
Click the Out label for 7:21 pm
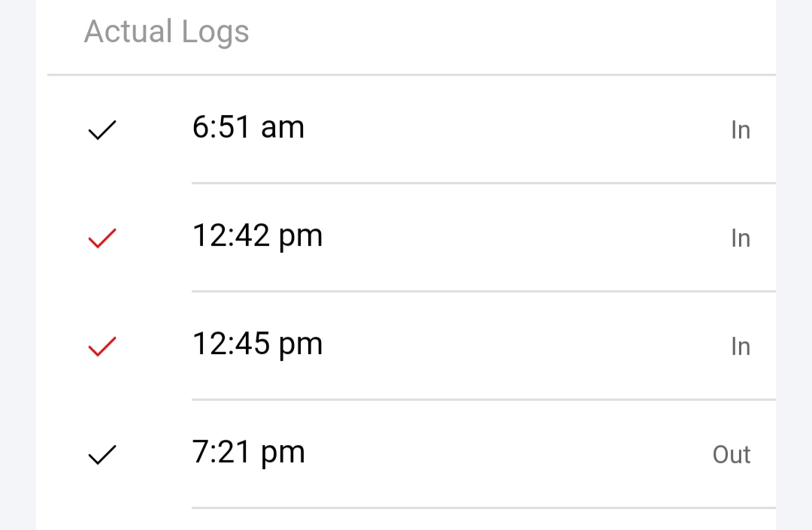pos(732,455)
